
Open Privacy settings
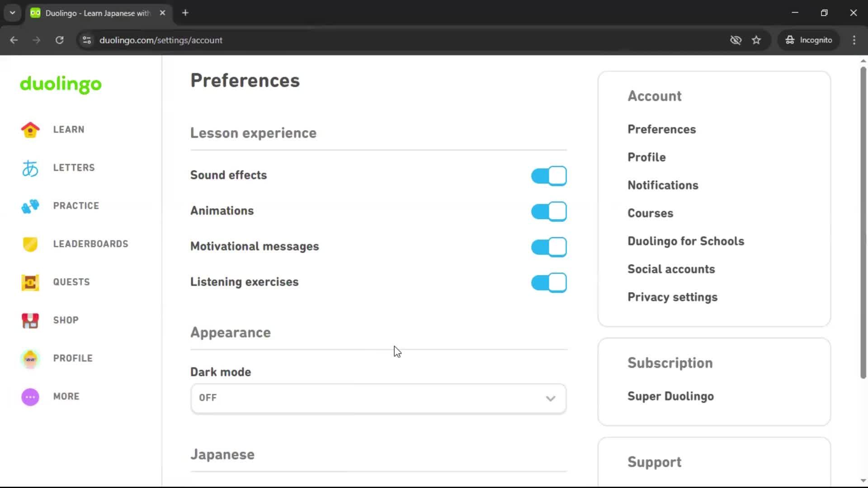pos(672,297)
